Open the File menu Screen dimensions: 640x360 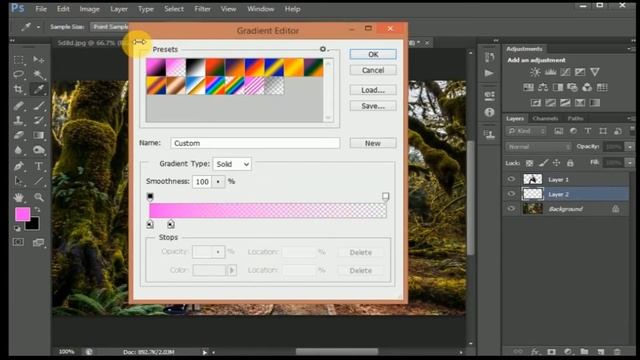tap(41, 9)
